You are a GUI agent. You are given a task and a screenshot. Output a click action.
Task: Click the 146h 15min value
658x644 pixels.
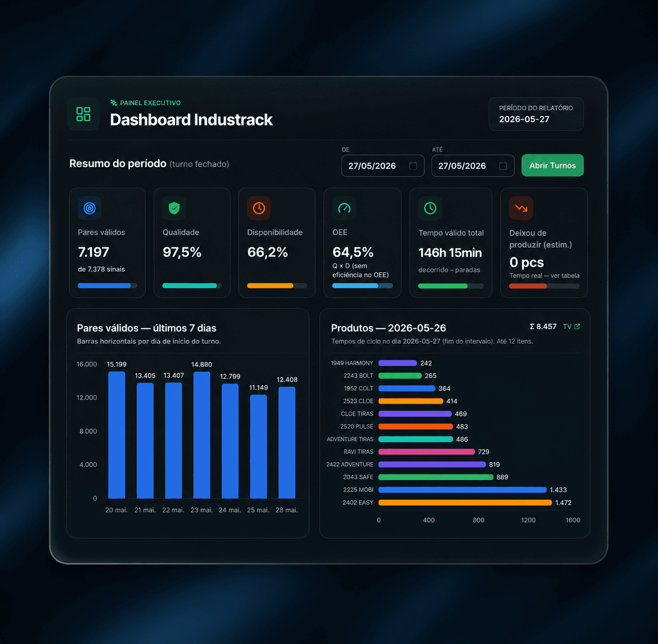[450, 253]
